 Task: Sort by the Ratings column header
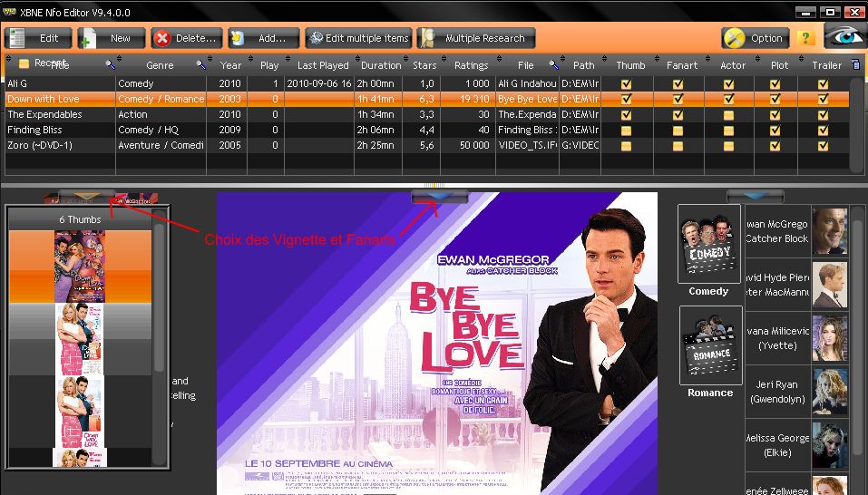[471, 65]
